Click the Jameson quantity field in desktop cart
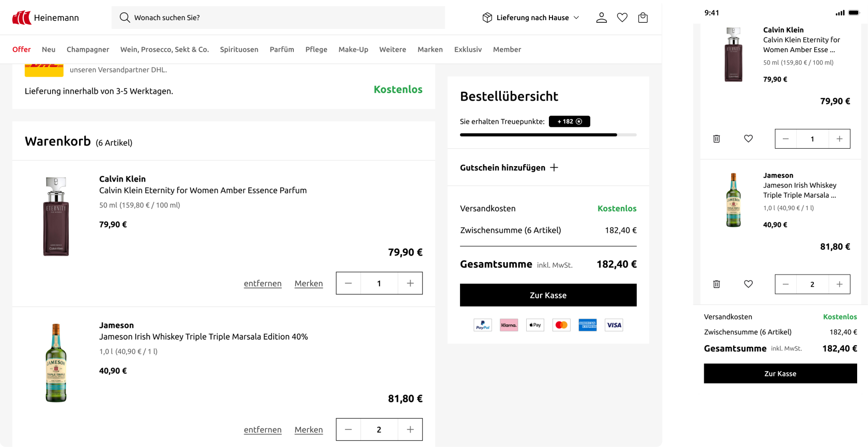Screen dimensions: 868x447 pos(379,429)
